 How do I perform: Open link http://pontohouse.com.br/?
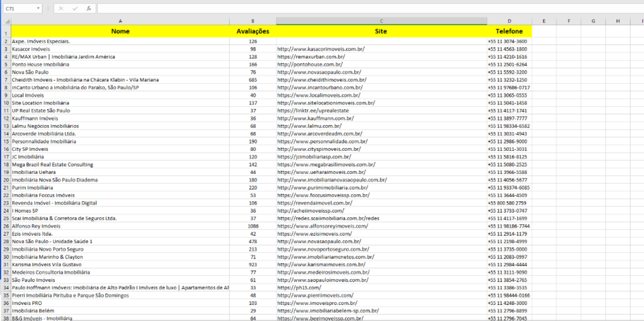(310, 64)
